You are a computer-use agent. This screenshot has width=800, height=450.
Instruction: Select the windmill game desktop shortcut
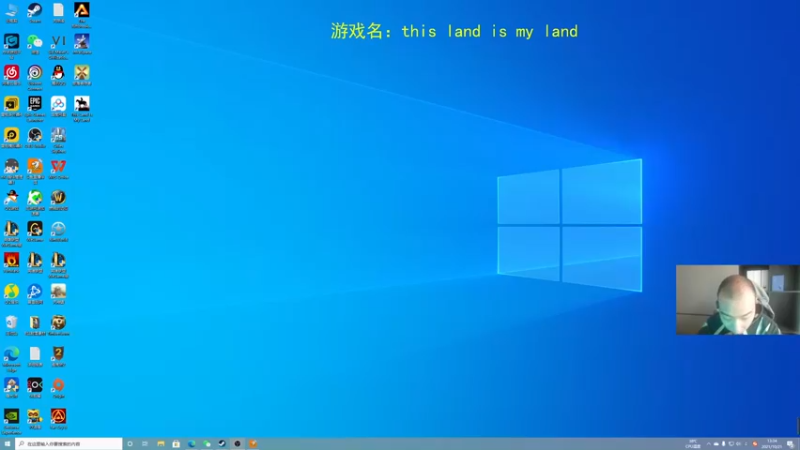click(x=82, y=74)
